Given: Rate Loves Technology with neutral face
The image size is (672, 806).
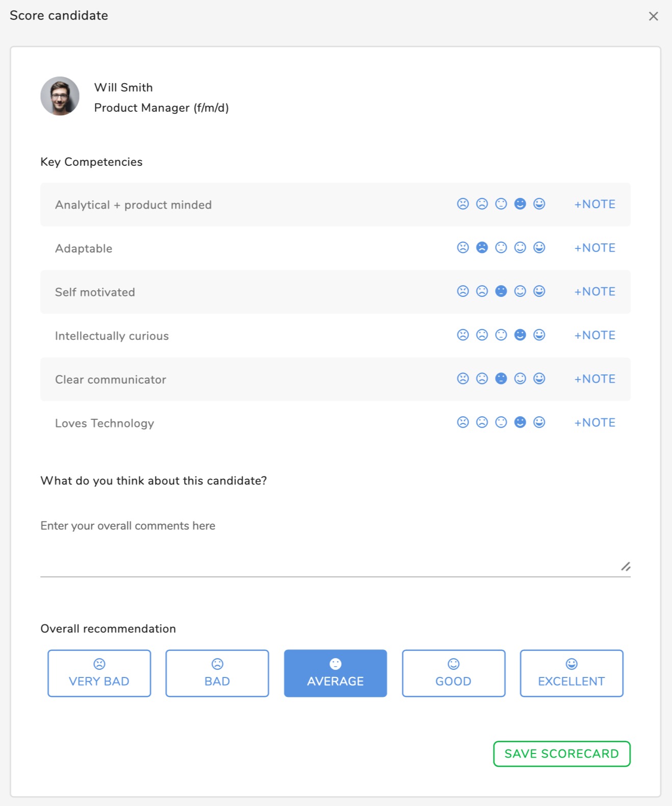Looking at the screenshot, I should pos(501,422).
